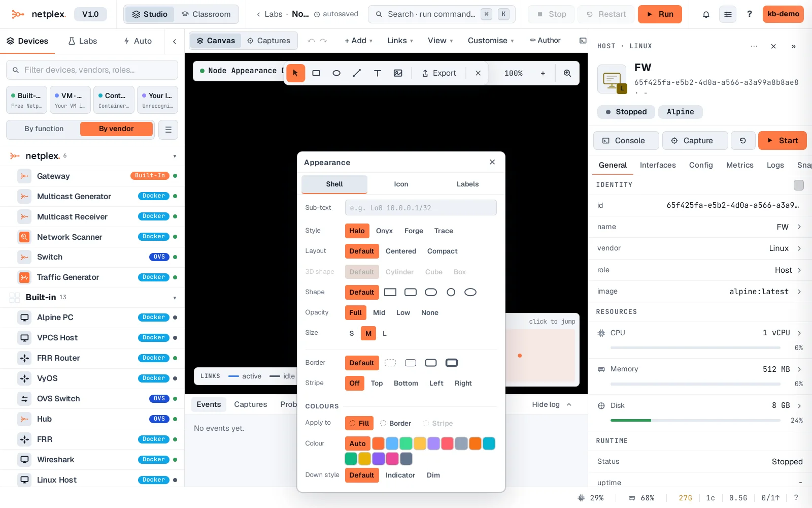Switch to the Icon tab in Appearance
The width and height of the screenshot is (812, 508).
401,184
